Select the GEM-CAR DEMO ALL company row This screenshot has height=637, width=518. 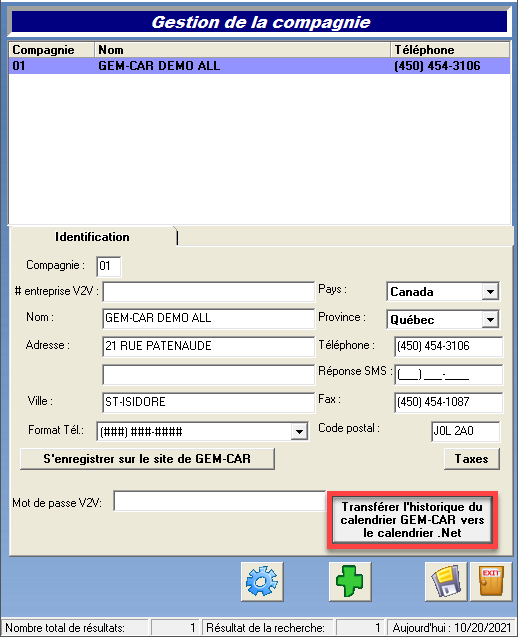point(259,66)
